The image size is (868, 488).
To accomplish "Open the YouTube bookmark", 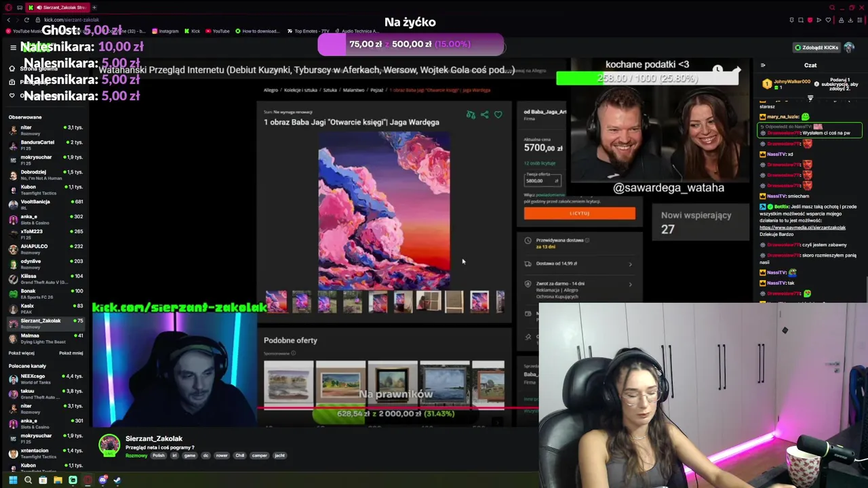I will [218, 31].
